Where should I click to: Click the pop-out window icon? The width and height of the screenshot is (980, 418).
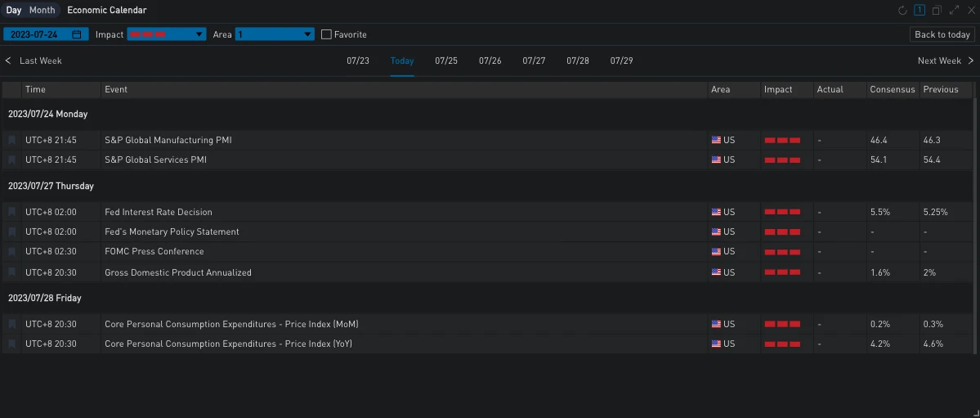937,11
